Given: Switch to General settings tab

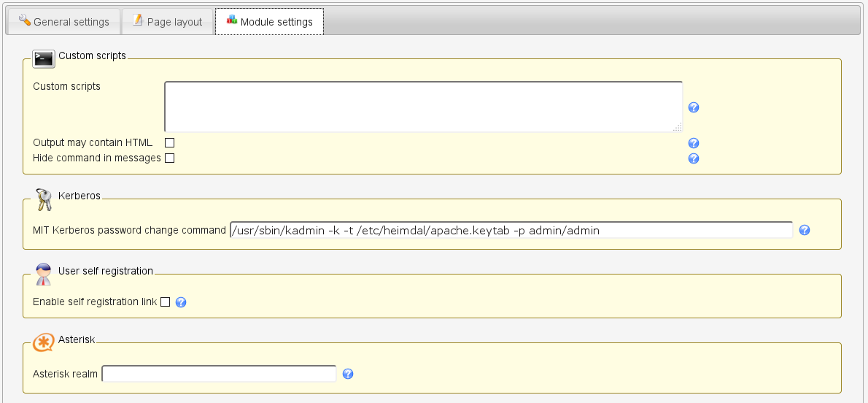Looking at the screenshot, I should 63,22.
